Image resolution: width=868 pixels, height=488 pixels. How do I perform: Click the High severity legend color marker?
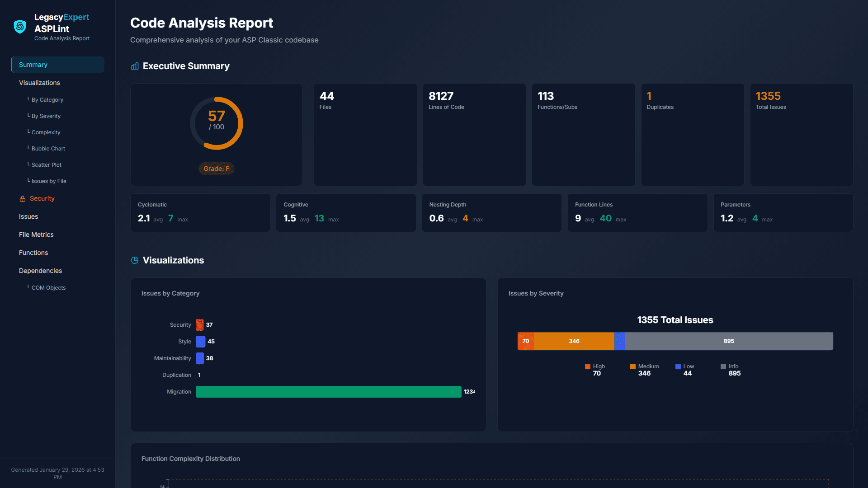coord(587,366)
